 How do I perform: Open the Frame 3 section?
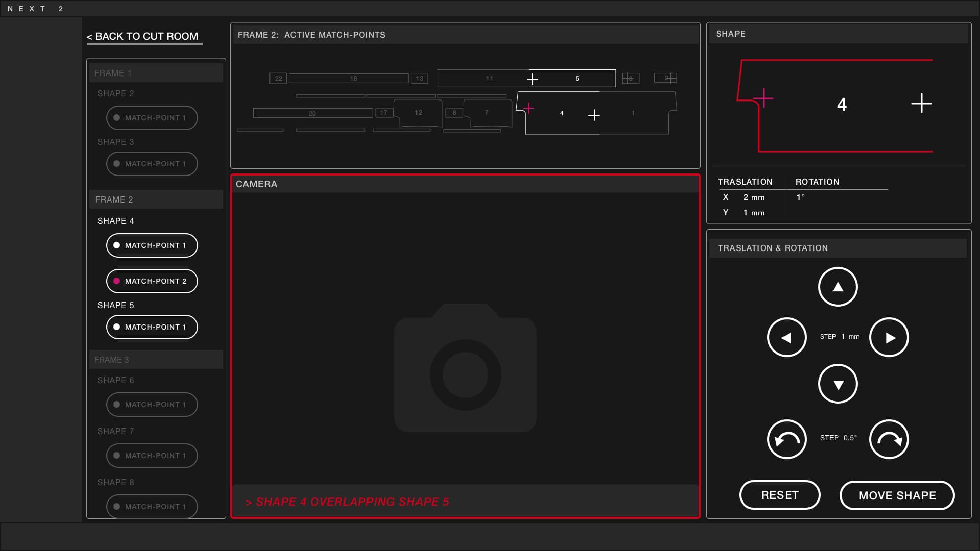[x=156, y=360]
